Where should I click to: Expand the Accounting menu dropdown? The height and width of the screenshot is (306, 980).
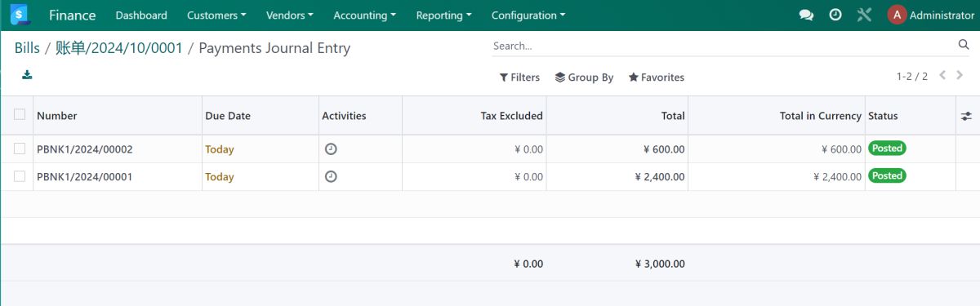[x=365, y=15]
